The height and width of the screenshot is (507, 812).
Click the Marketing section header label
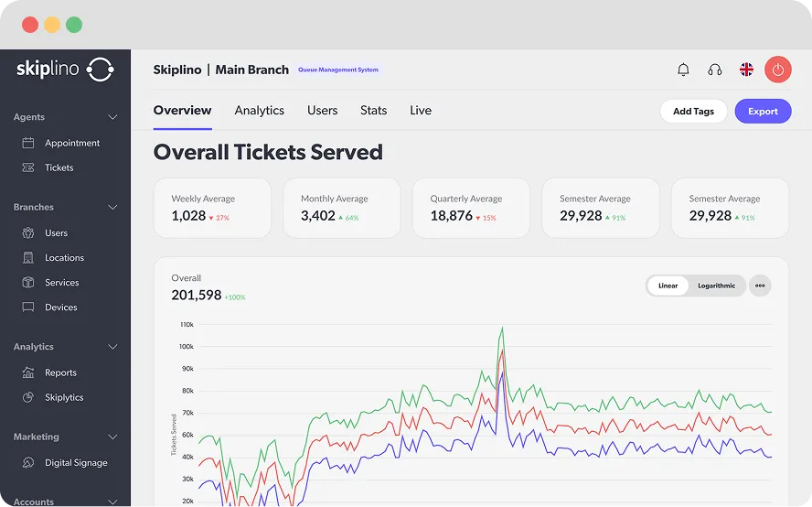click(37, 437)
